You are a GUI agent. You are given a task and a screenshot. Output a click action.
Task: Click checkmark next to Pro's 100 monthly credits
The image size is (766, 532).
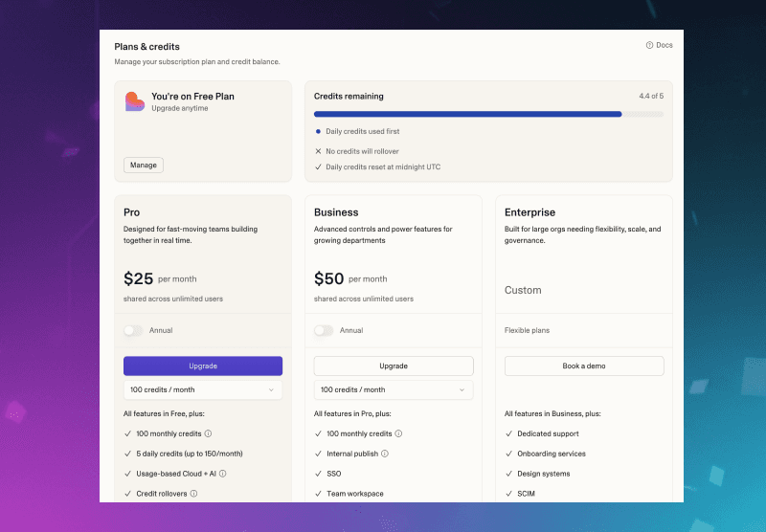[x=127, y=433]
